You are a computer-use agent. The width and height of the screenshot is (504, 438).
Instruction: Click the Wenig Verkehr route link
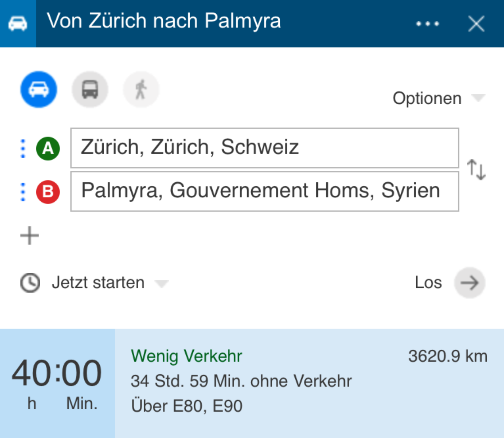(x=186, y=356)
